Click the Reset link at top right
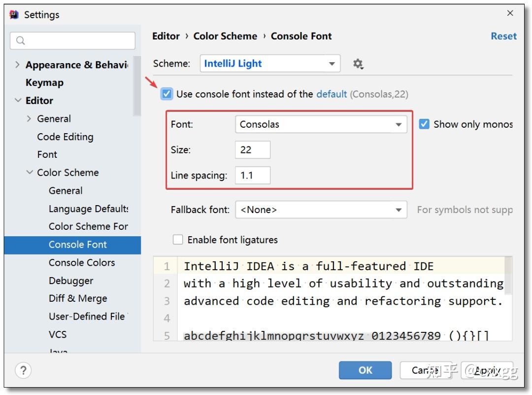 click(503, 36)
